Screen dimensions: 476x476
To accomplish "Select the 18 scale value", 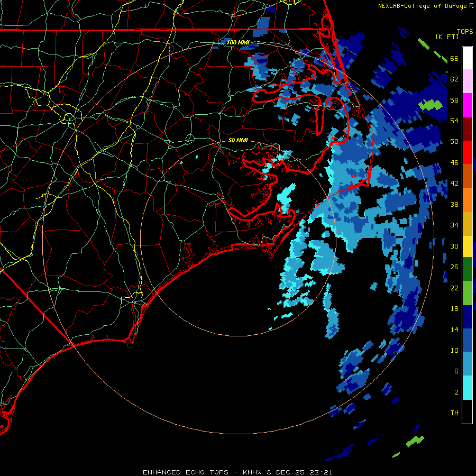I will click(454, 309).
